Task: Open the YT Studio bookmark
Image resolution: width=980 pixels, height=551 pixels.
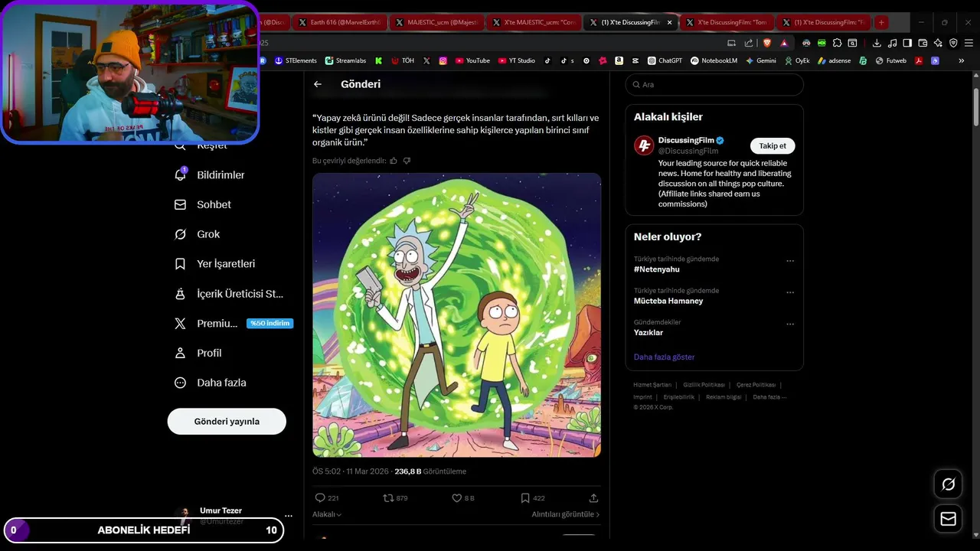Action: point(517,60)
